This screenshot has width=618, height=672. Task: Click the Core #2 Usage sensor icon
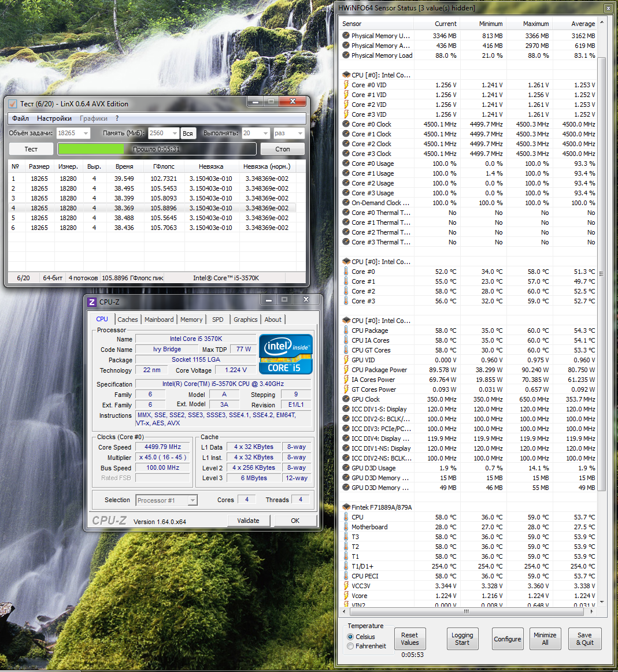(346, 183)
